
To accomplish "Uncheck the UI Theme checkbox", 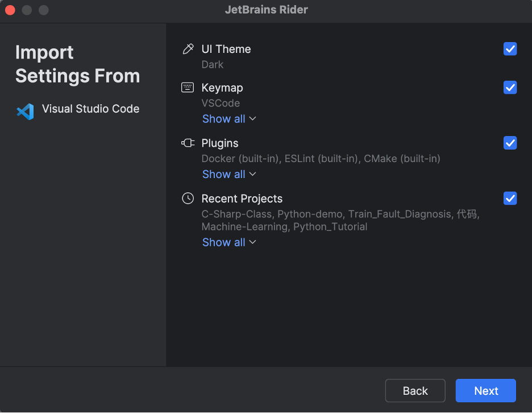I will [x=510, y=49].
